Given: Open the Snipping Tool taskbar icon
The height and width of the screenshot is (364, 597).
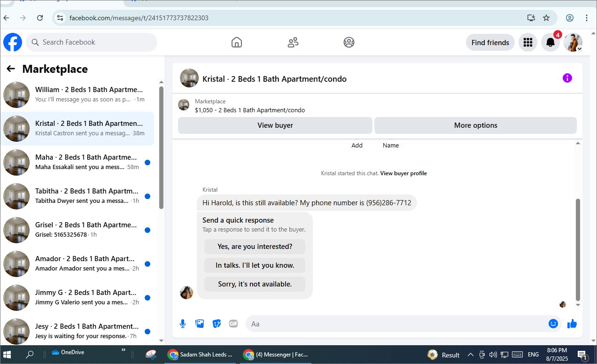Looking at the screenshot, I should [151, 355].
